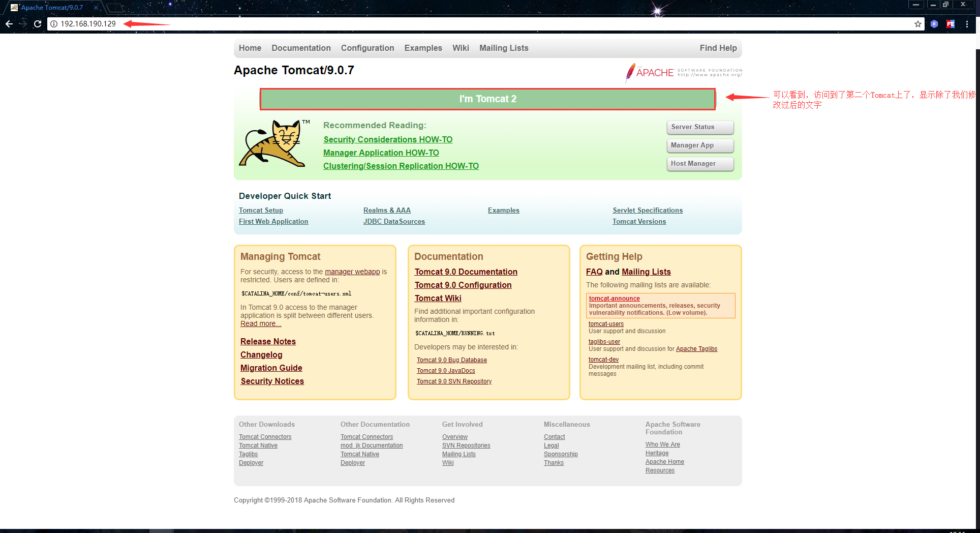Open Manager Application HOW-TO link
The image size is (980, 533).
tap(381, 153)
